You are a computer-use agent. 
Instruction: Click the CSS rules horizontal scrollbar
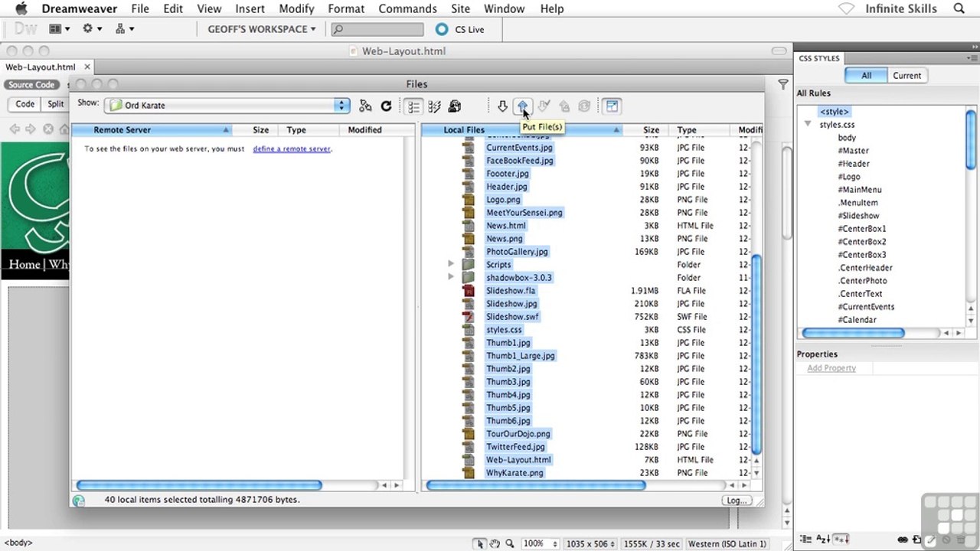pyautogui.click(x=853, y=333)
